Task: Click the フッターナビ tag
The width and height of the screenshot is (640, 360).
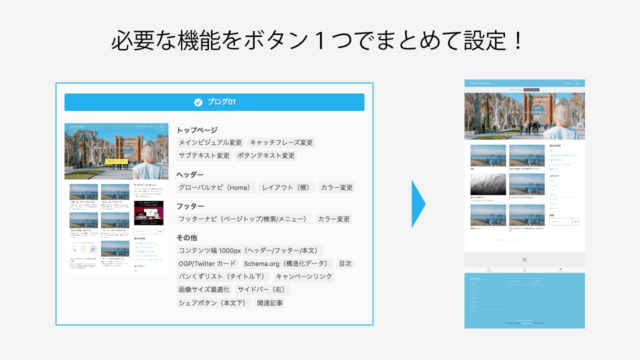Action: [x=244, y=219]
